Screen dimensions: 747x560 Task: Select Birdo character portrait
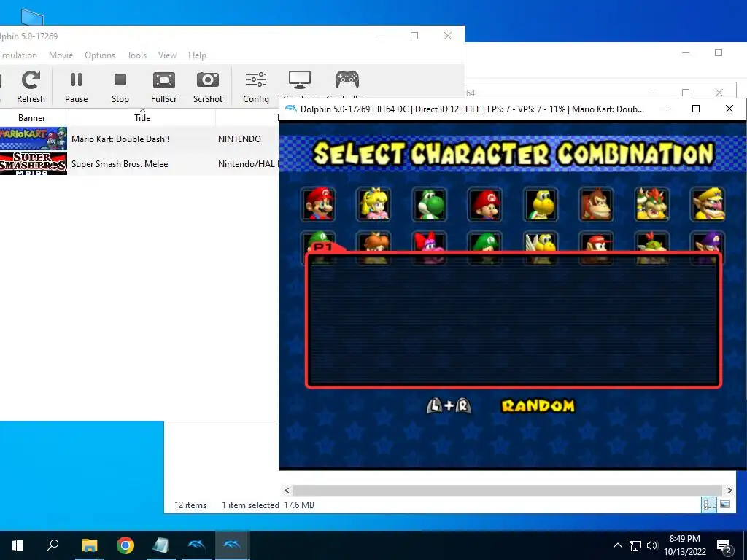pyautogui.click(x=429, y=241)
